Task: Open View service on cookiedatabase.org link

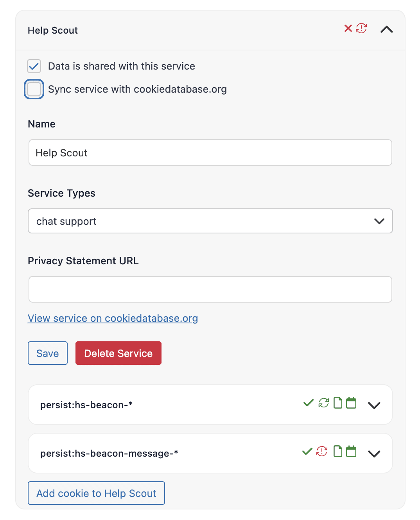Action: click(113, 318)
